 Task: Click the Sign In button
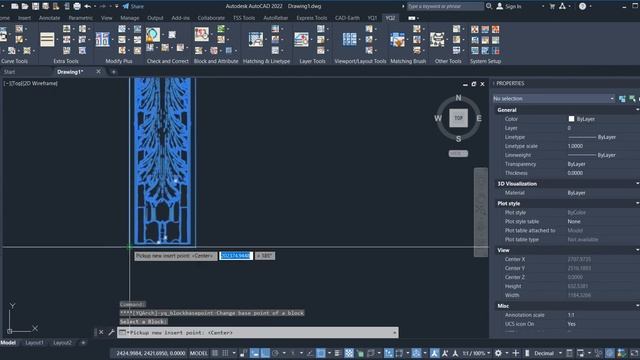[509, 6]
